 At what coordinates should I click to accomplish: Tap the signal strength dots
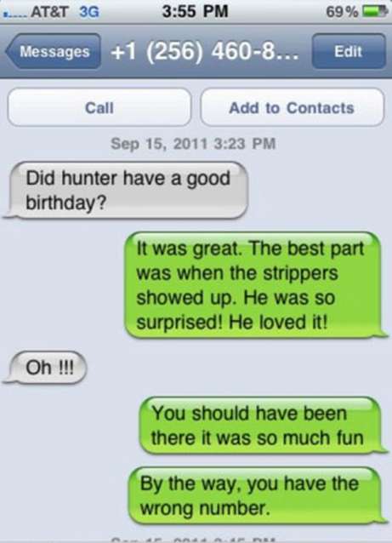point(14,15)
